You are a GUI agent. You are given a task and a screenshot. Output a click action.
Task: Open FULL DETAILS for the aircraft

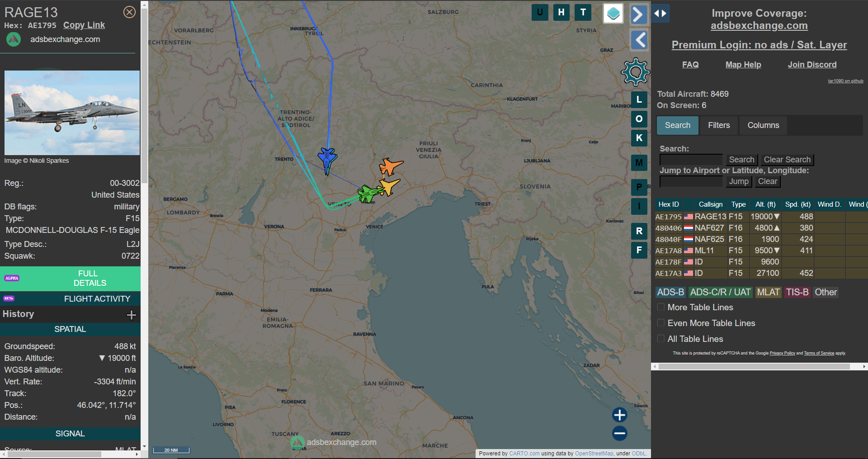click(70, 279)
